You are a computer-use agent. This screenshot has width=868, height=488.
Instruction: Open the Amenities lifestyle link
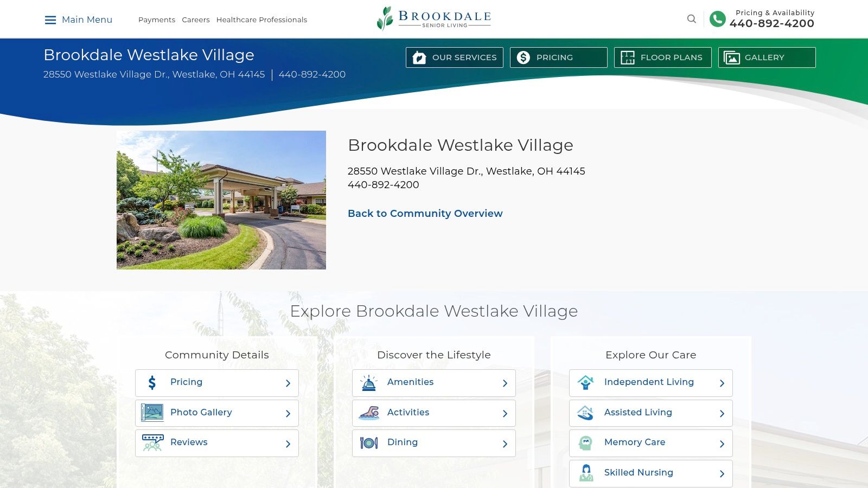pos(410,382)
